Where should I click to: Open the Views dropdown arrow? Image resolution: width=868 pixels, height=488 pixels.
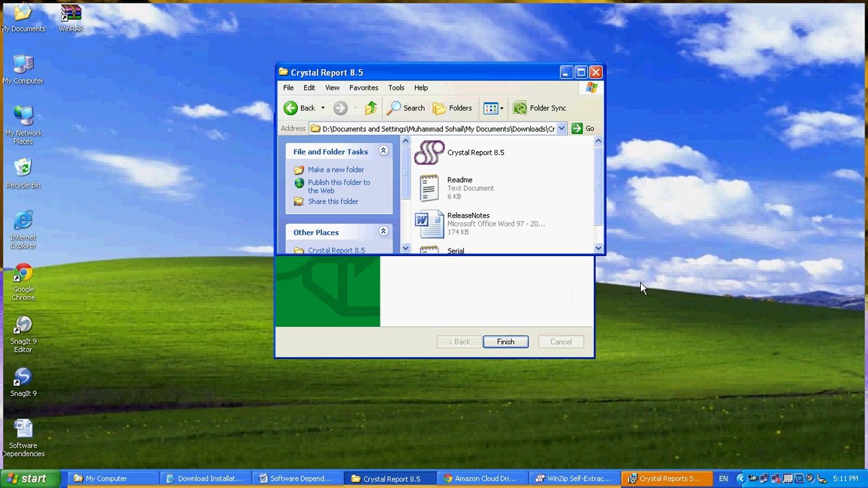(x=502, y=108)
